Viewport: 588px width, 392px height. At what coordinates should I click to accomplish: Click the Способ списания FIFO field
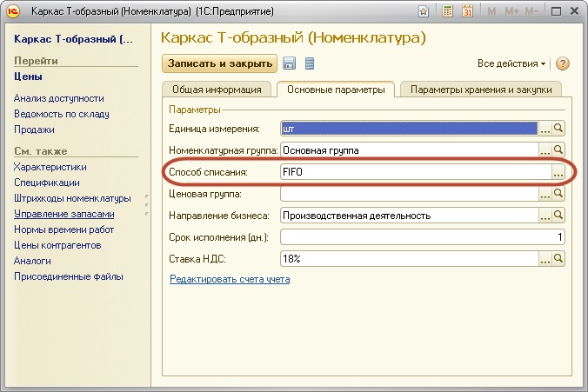point(416,172)
